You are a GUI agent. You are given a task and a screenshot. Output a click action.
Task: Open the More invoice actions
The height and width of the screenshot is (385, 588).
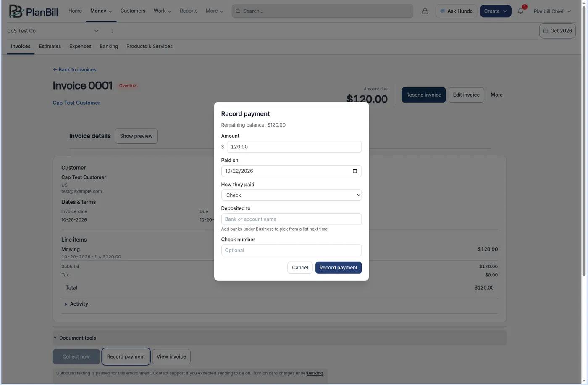tap(496, 95)
